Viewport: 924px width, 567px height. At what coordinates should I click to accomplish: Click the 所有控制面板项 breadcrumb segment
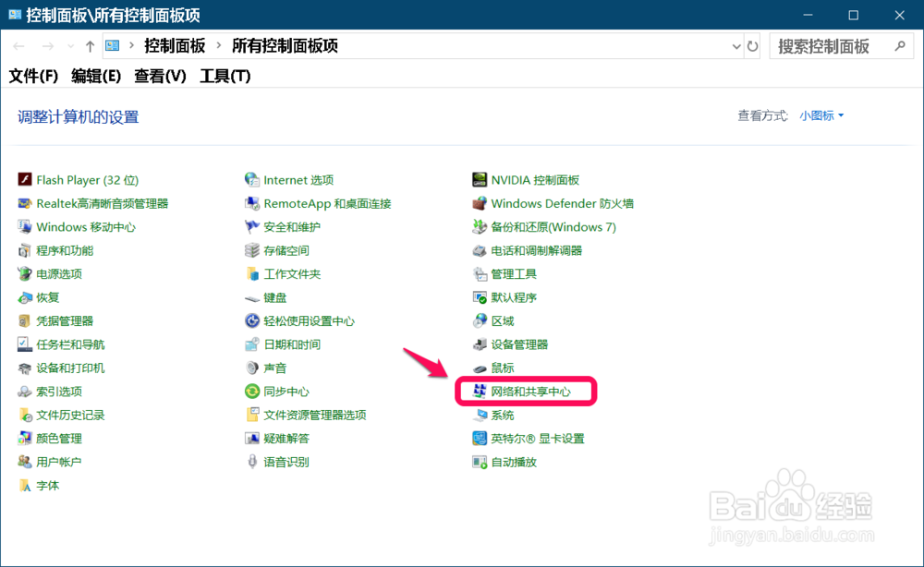[x=286, y=46]
